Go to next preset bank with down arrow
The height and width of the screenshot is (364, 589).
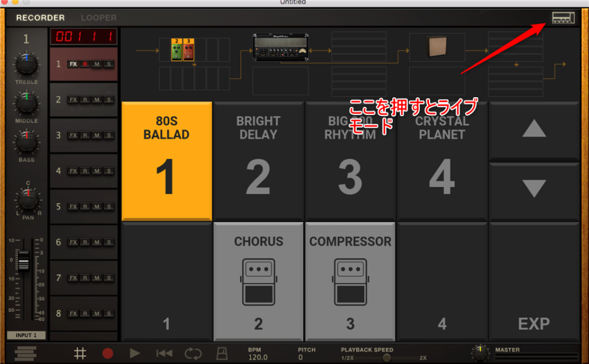(x=534, y=189)
